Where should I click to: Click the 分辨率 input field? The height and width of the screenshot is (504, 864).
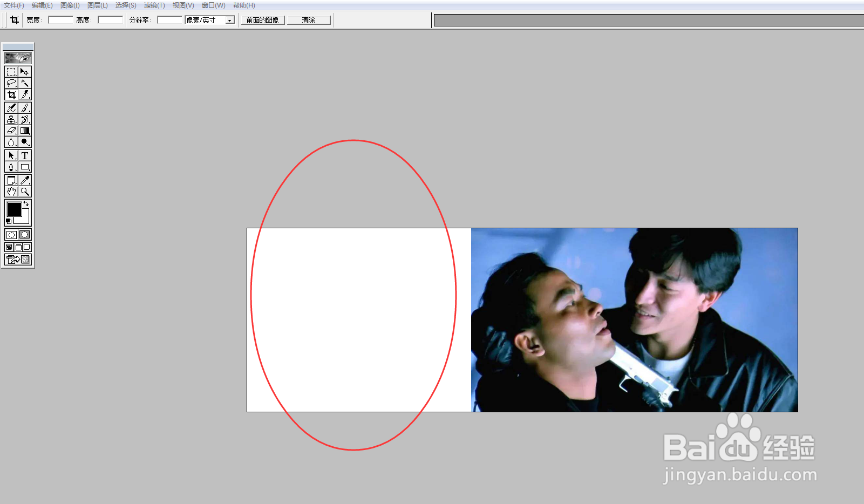pos(170,20)
